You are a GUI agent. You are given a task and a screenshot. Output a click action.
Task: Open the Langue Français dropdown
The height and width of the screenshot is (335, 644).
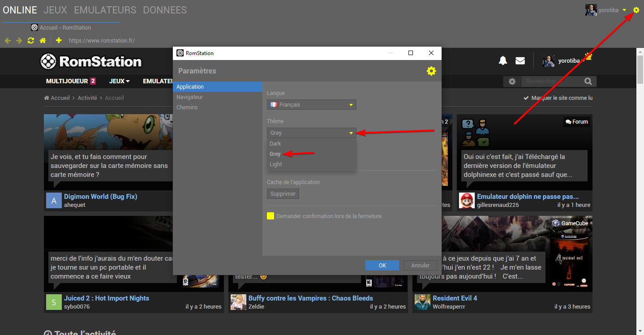[312, 105]
